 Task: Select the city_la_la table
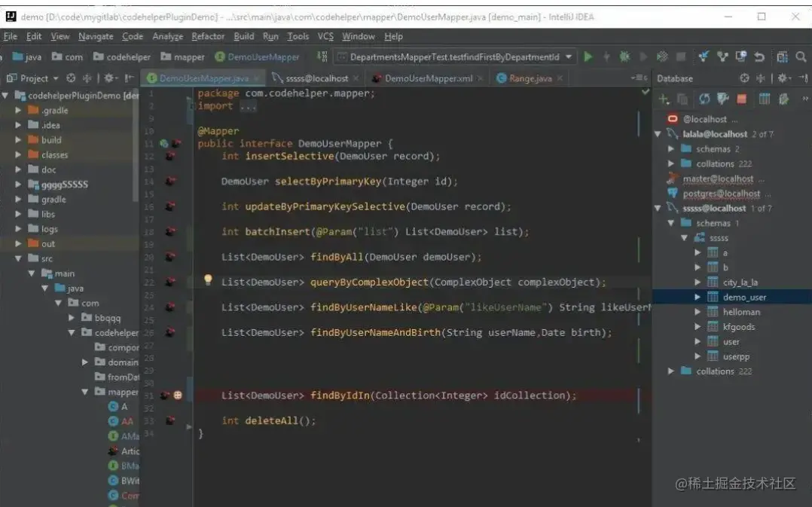tap(740, 283)
